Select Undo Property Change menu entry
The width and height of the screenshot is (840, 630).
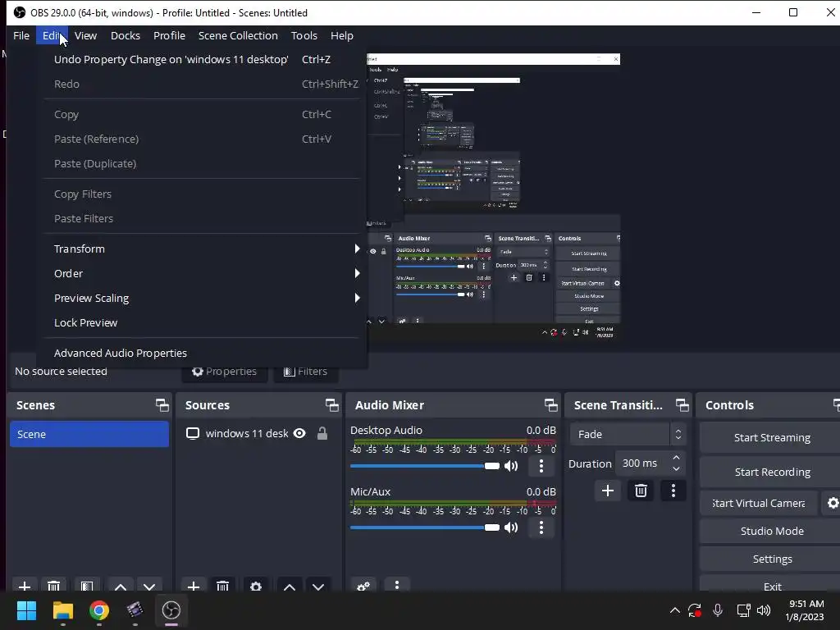tap(203, 59)
